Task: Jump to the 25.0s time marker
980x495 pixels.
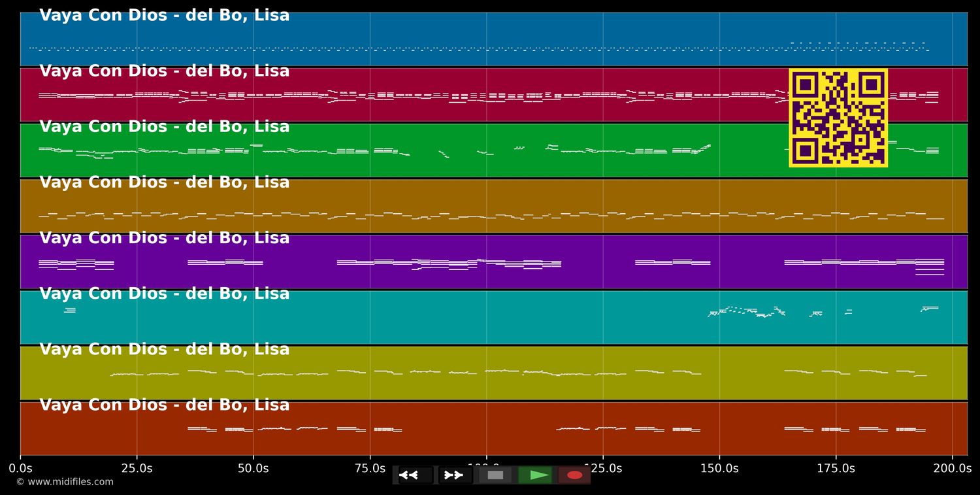Action: [137, 468]
